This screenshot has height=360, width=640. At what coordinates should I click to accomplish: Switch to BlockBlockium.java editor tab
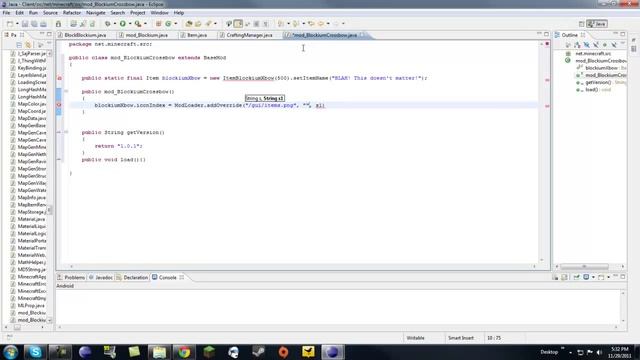(x=85, y=35)
